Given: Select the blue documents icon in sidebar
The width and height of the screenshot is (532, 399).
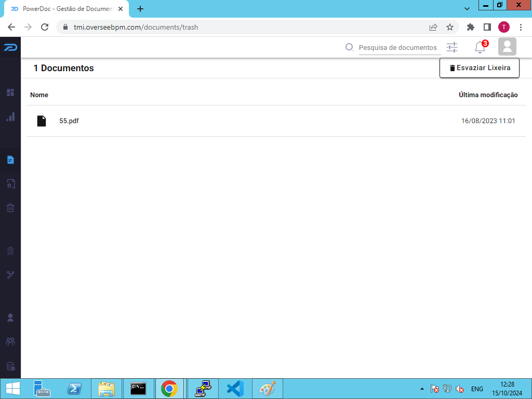Looking at the screenshot, I should click(10, 159).
